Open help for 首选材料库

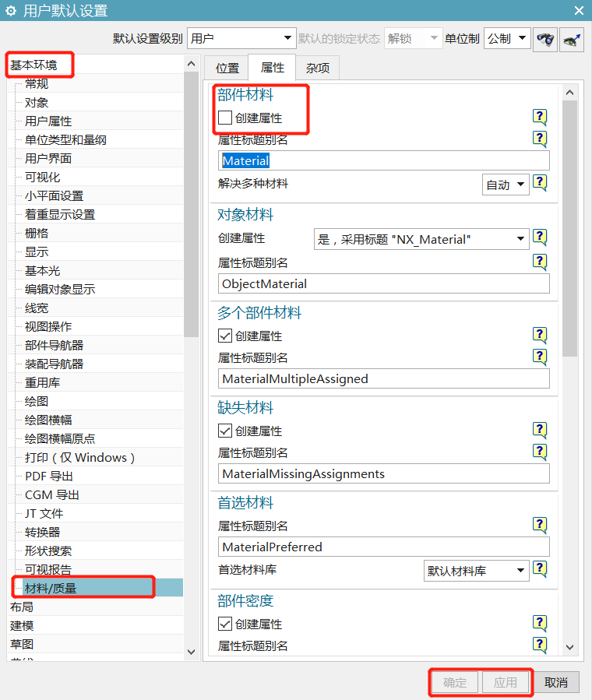(x=540, y=569)
